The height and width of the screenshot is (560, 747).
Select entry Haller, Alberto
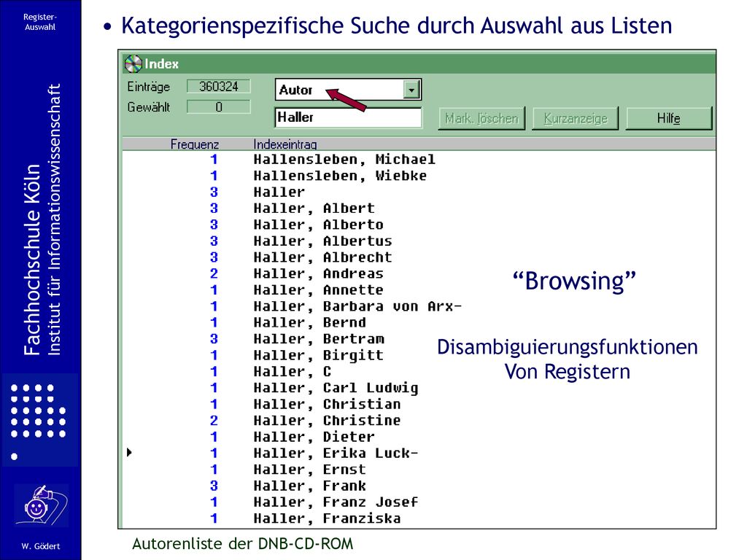tap(318, 225)
